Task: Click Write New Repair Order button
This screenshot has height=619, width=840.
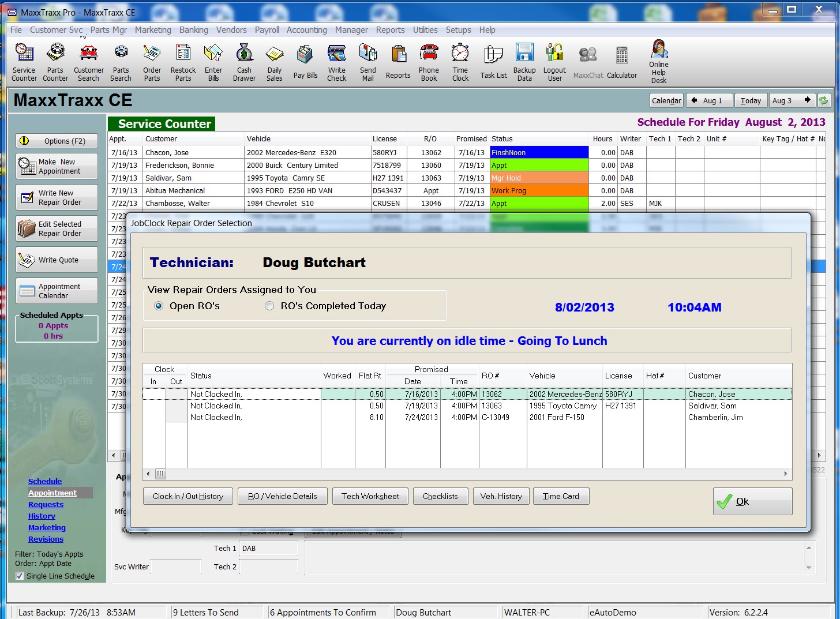Action: (x=57, y=197)
